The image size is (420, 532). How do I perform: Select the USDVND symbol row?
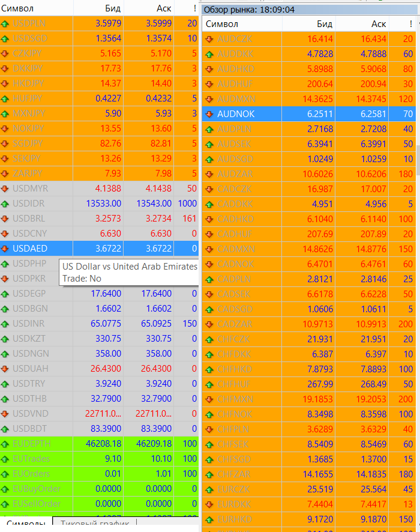click(99, 414)
